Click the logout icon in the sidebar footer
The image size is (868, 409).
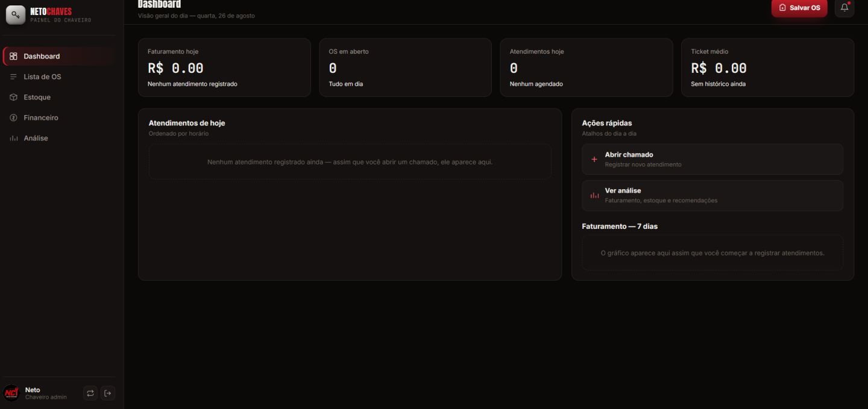(108, 393)
